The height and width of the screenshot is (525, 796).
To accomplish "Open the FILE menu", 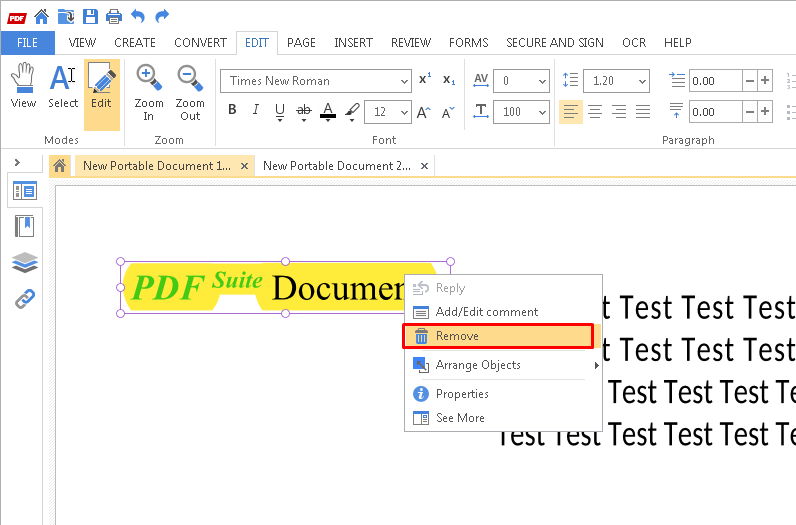I will [x=27, y=43].
